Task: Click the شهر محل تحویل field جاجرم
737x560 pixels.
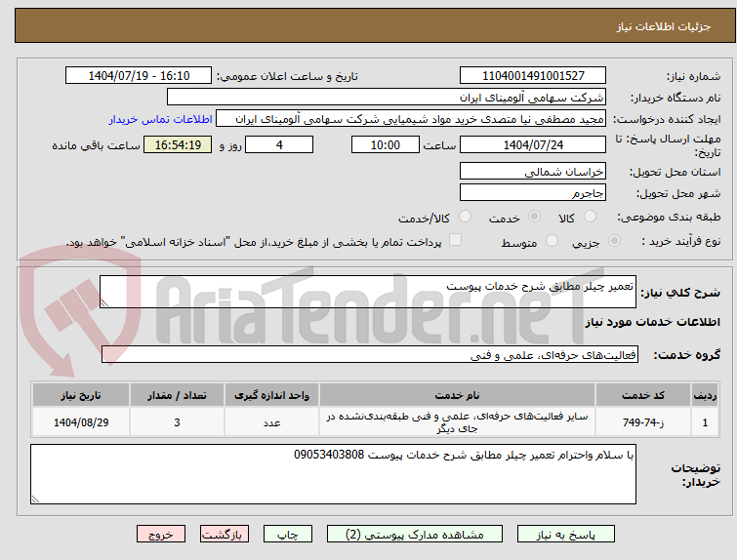Action: coord(533,192)
